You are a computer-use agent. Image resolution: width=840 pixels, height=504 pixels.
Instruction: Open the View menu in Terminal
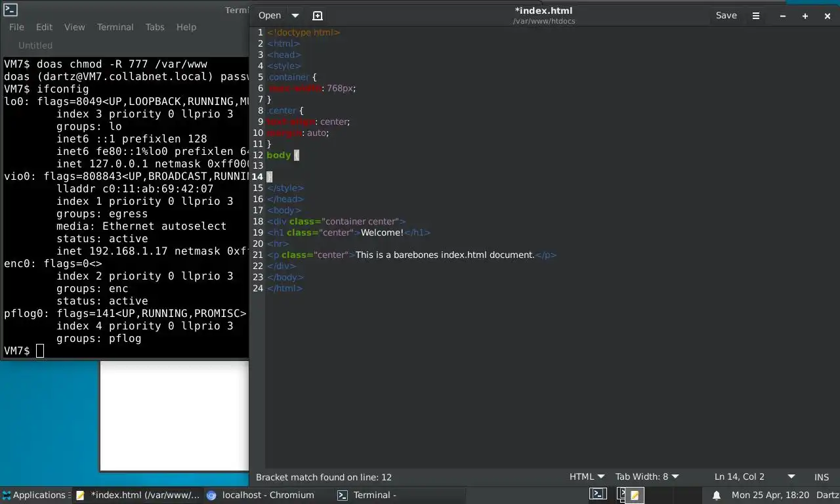click(74, 27)
